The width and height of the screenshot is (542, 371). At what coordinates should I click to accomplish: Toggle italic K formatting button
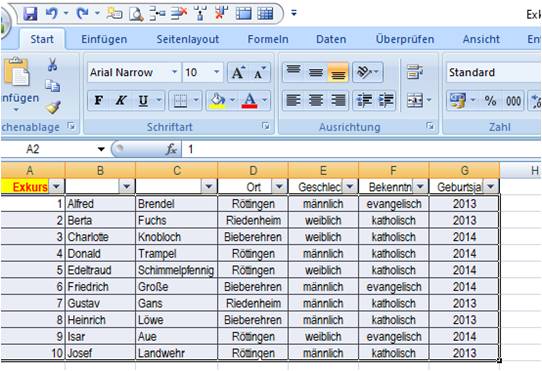tap(121, 101)
